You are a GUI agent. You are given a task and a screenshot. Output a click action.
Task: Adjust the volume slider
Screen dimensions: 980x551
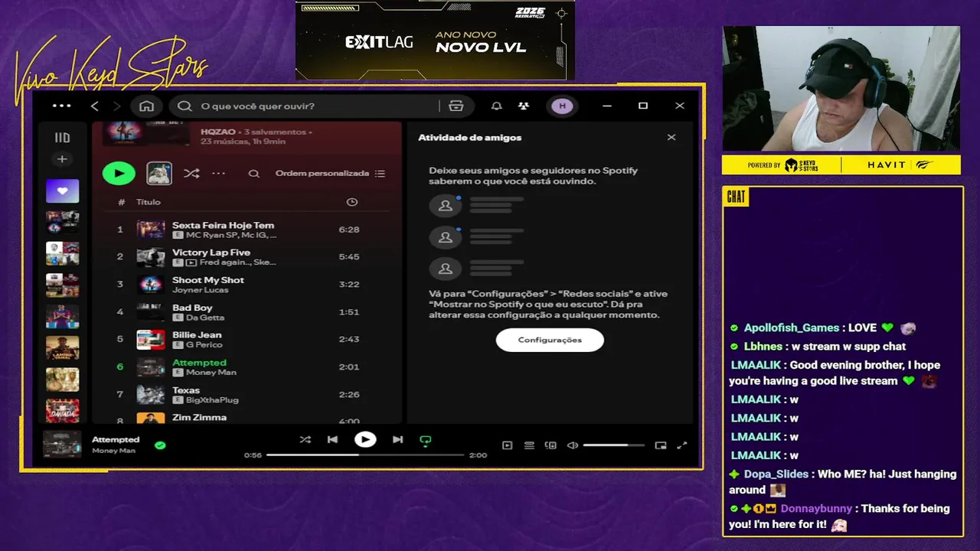point(613,445)
